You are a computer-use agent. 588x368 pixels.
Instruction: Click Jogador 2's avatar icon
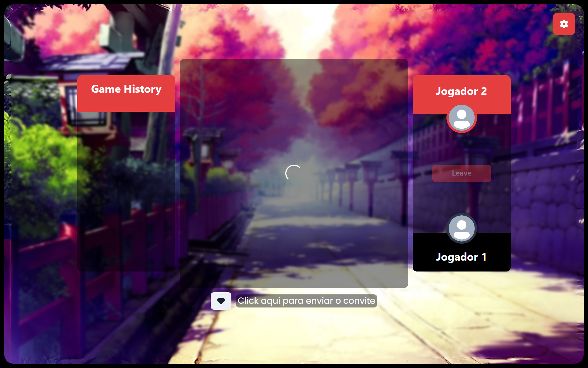click(461, 118)
